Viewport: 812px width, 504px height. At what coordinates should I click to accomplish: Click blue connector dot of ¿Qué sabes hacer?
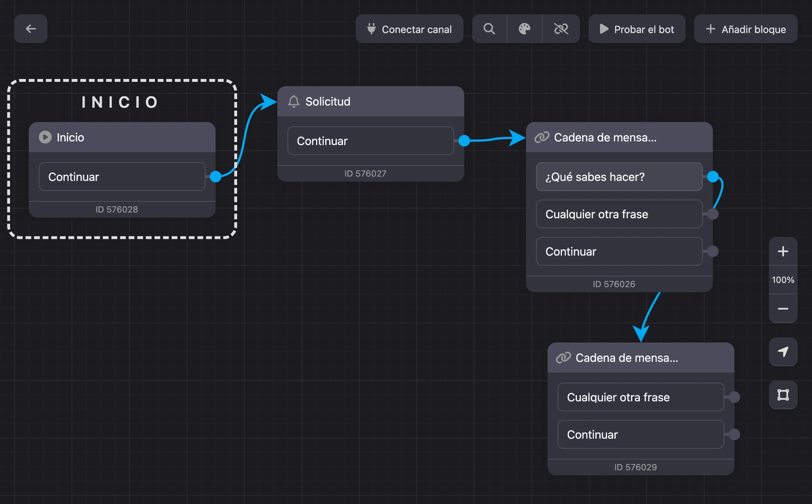pyautogui.click(x=713, y=177)
